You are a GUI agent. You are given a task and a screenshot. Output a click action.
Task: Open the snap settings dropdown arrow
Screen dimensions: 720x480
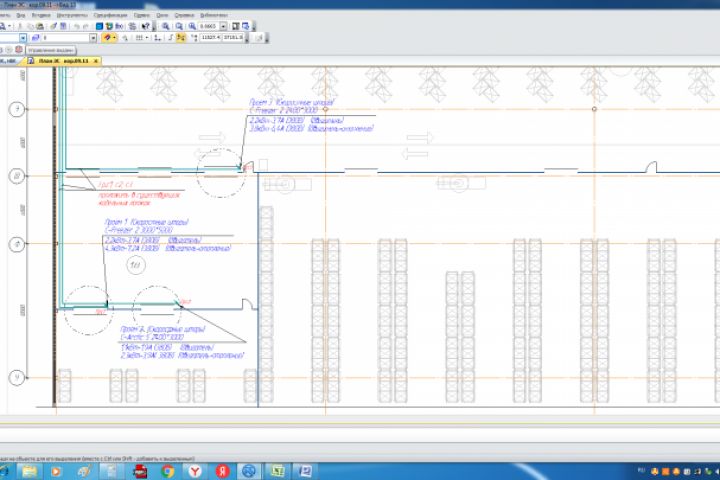(x=114, y=38)
